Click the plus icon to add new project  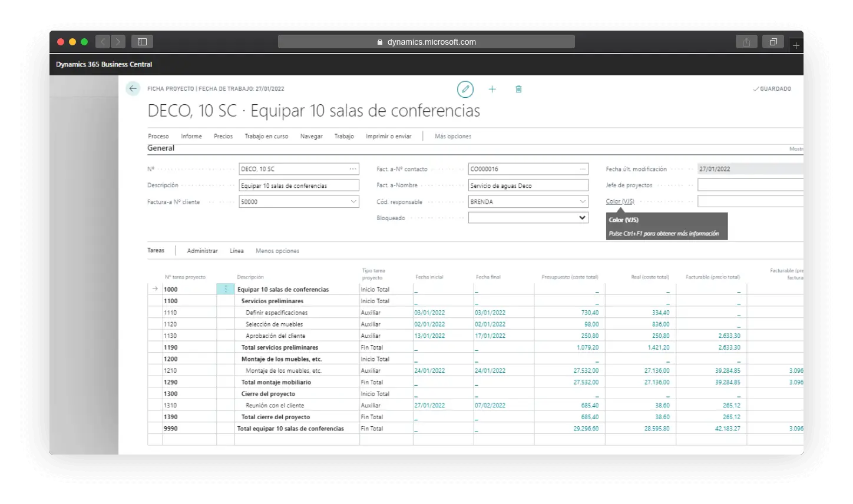point(492,89)
